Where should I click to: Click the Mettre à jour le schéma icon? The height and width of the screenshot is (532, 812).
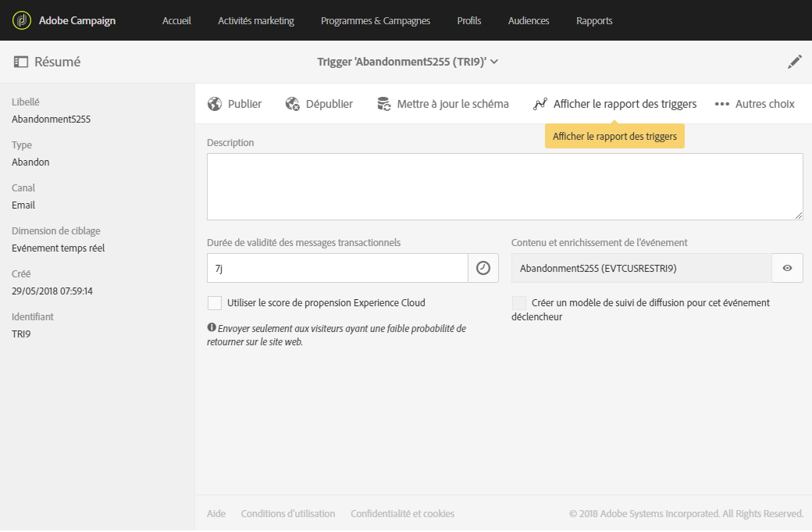(384, 104)
